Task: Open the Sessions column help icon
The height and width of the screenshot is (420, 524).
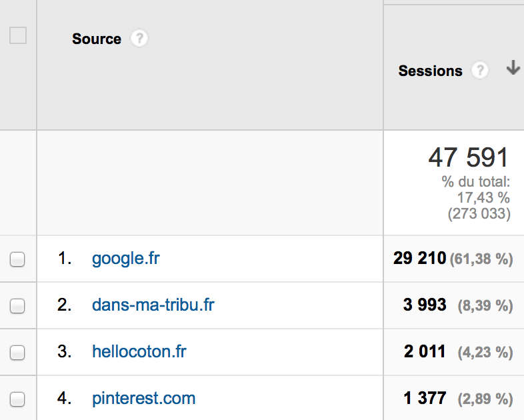Action: click(480, 71)
